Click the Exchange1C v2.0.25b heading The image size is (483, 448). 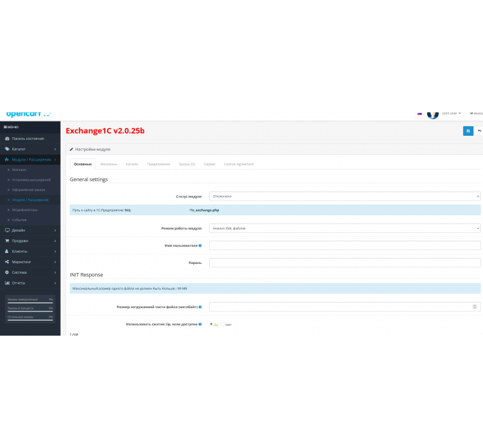pos(105,131)
